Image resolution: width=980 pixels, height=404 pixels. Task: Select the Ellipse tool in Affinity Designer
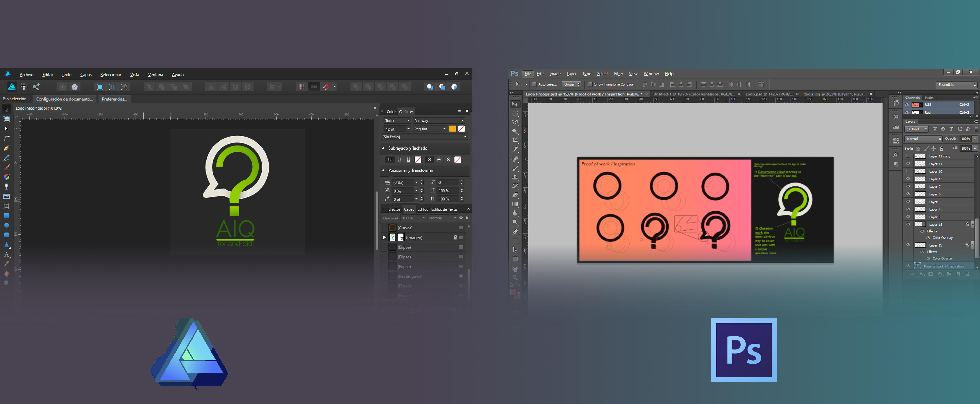point(7,225)
